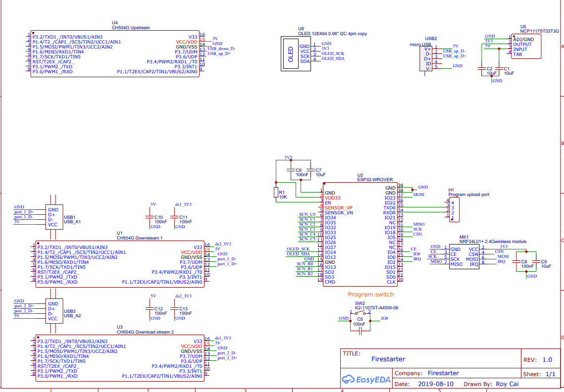This screenshot has width=564, height=392.
Task: Click the red VCC/VDD pin on U4
Action: pyautogui.click(x=187, y=42)
